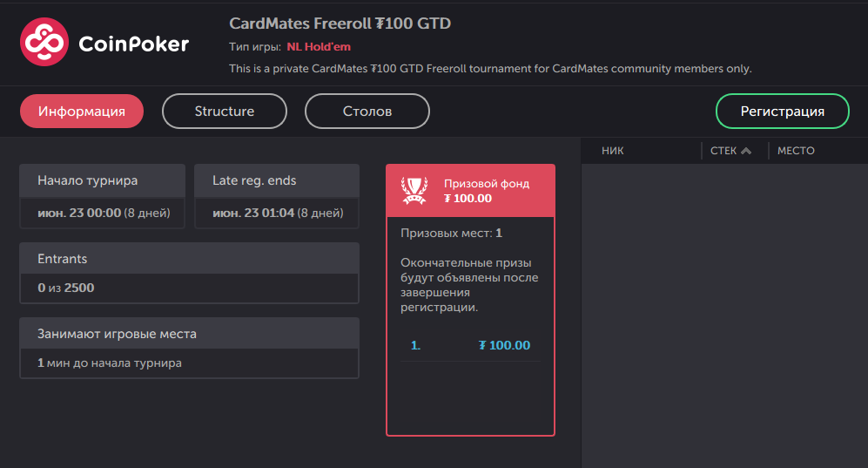Click the Late reg. ends date value
This screenshot has height=468, width=868.
(278, 214)
